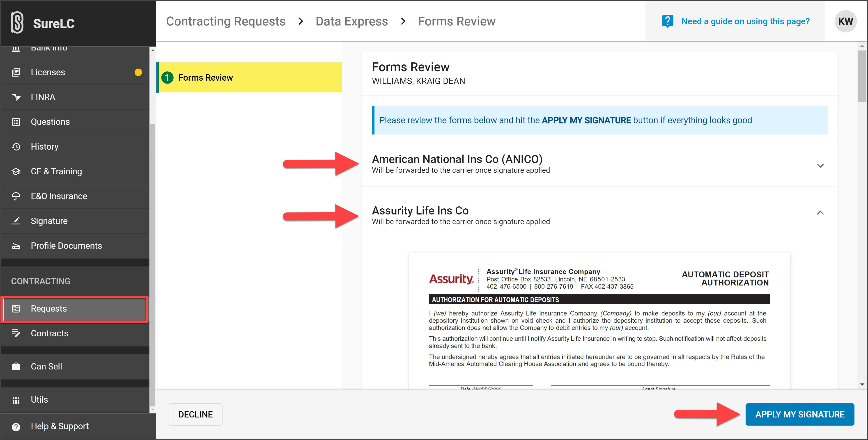Open the Signature menu item
This screenshot has width=868, height=440.
point(75,221)
